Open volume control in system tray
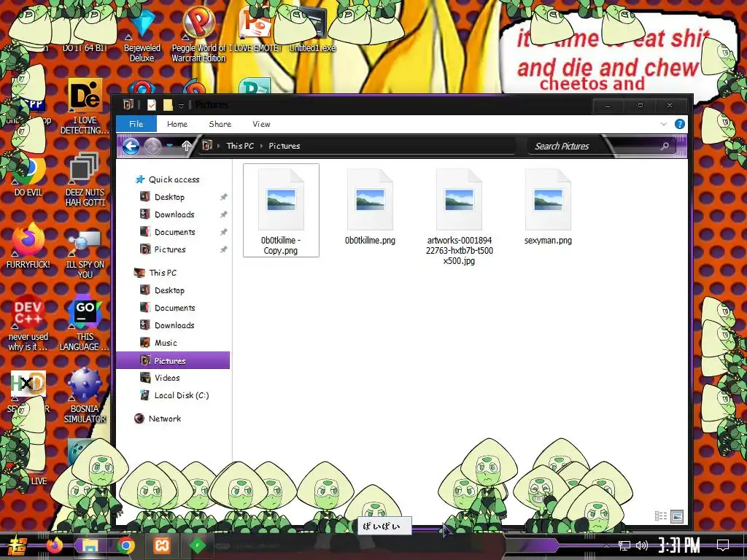The height and width of the screenshot is (560, 747). [642, 545]
